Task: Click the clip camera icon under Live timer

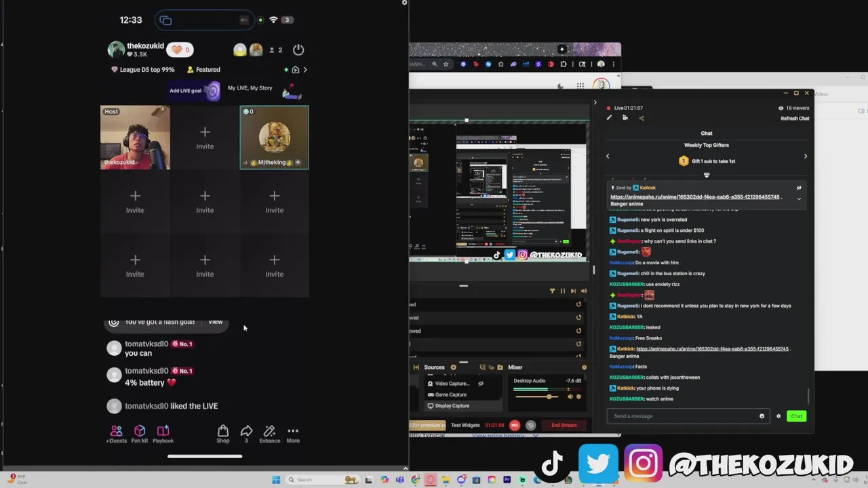Action: tap(625, 118)
